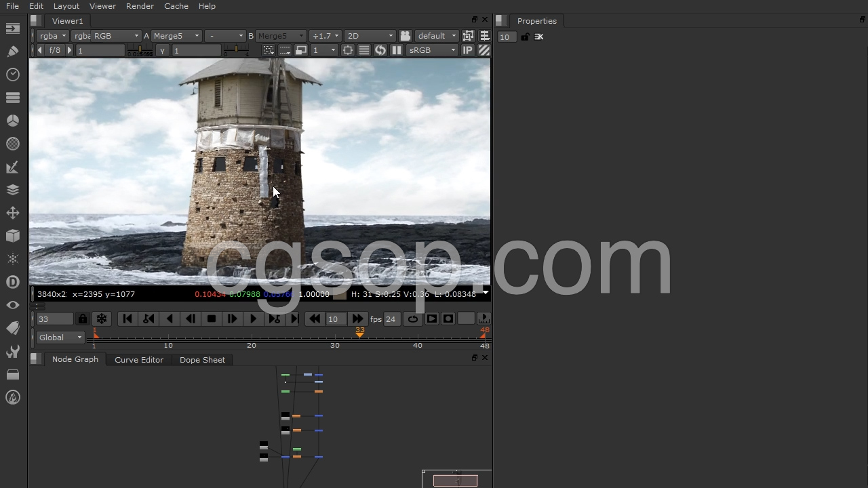The width and height of the screenshot is (868, 488).
Task: Open the Draw nodes menu
Action: (13, 52)
